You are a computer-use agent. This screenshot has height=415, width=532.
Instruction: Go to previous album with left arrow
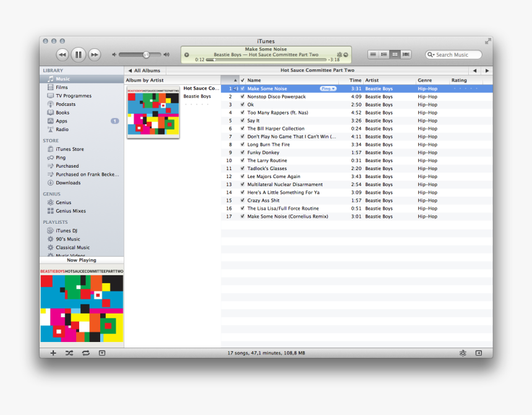474,71
